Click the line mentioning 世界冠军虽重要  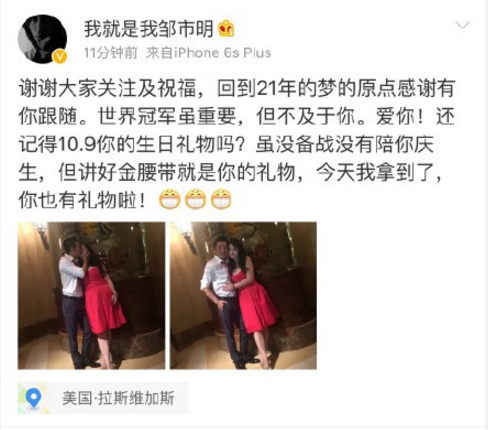click(237, 117)
